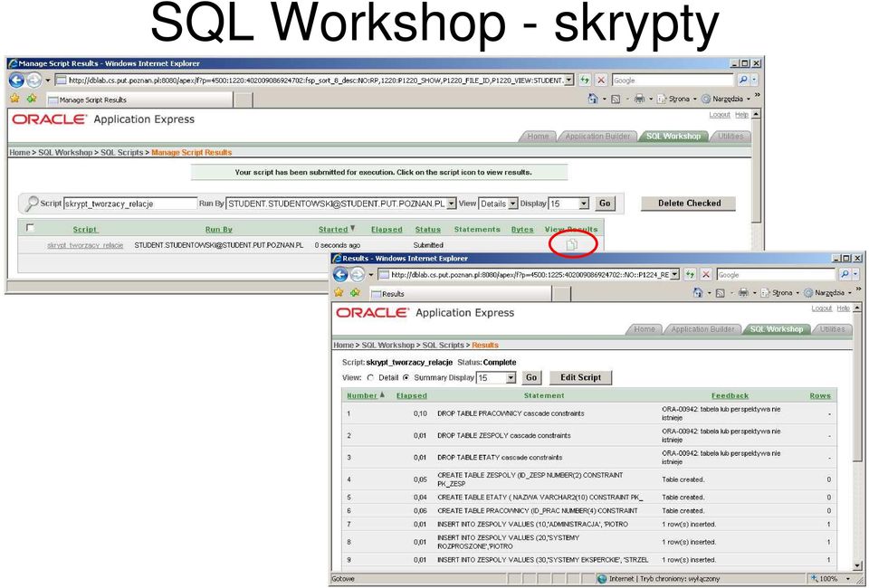The image size is (869, 588).
Task: Open skrypt_tworzacy_relacje script link
Action: [85, 245]
